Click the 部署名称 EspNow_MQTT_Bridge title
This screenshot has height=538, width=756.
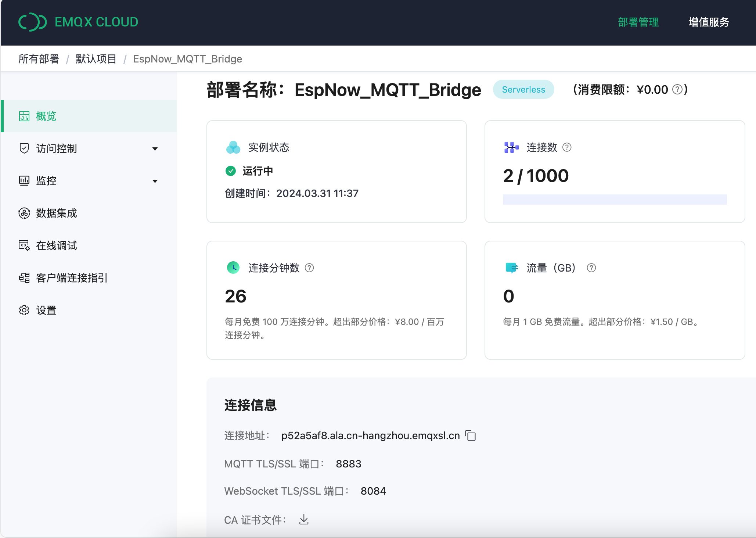pyautogui.click(x=344, y=90)
